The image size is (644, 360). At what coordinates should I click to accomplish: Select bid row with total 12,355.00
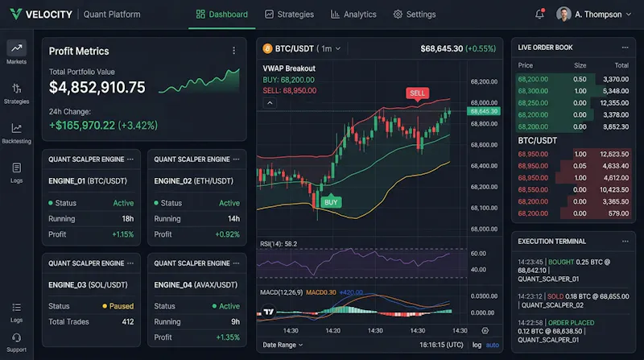coord(573,103)
